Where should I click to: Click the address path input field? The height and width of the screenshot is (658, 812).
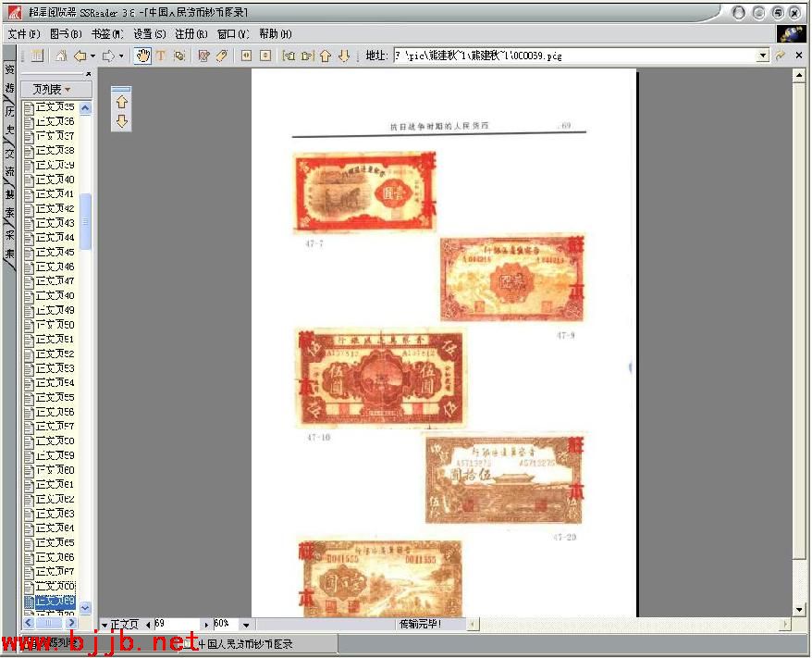(575, 56)
